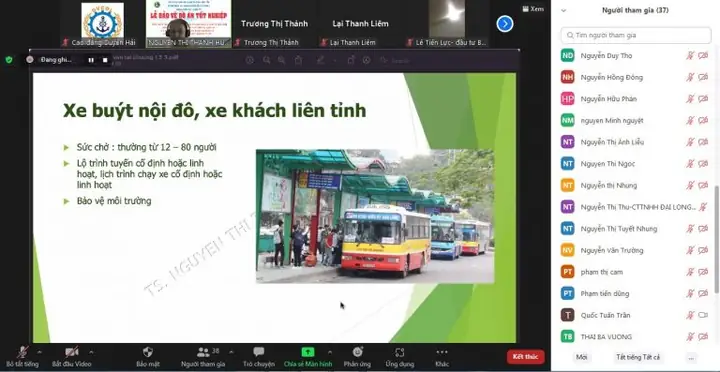The height and width of the screenshot is (372, 720).
Task: Toggle Bỏ tắt tiếng unmute microphone
Action: click(x=22, y=356)
